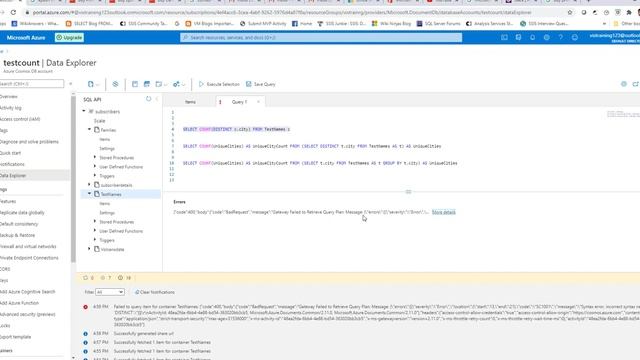Click Clear Notifications
This screenshot has width=640, height=360.
pos(155,292)
